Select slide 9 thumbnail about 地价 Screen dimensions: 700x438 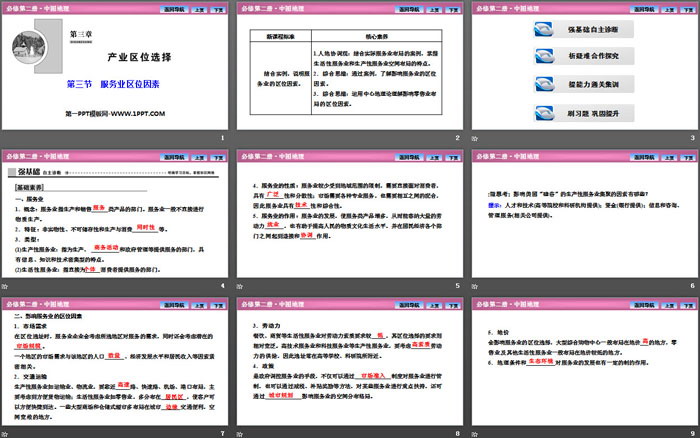point(585,362)
